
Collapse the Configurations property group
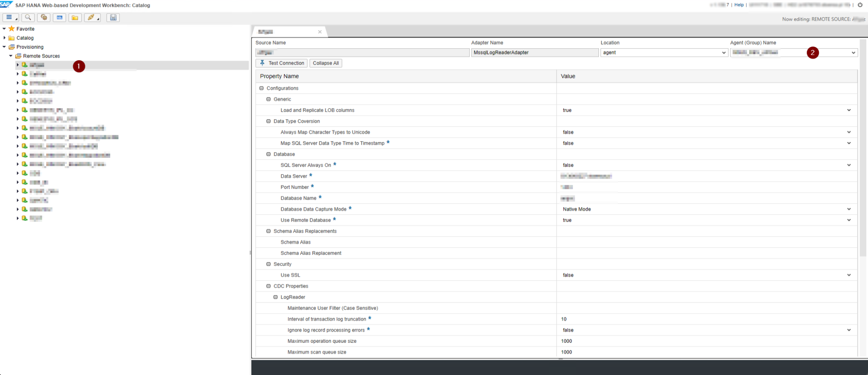point(262,88)
